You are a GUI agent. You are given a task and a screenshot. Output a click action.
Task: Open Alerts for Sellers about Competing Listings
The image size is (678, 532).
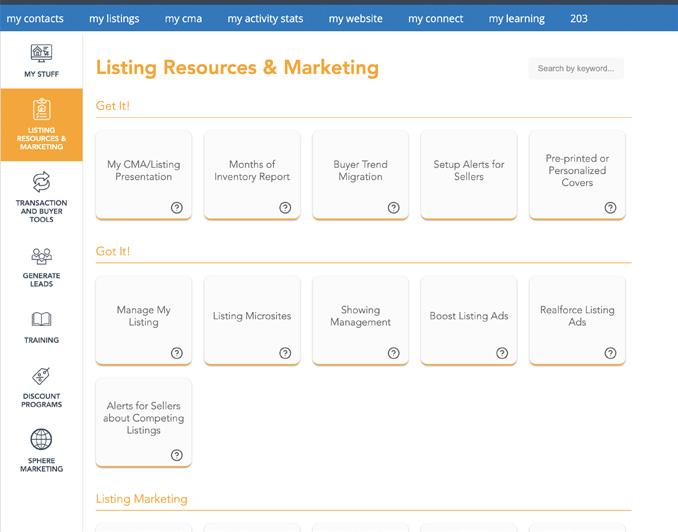144,418
